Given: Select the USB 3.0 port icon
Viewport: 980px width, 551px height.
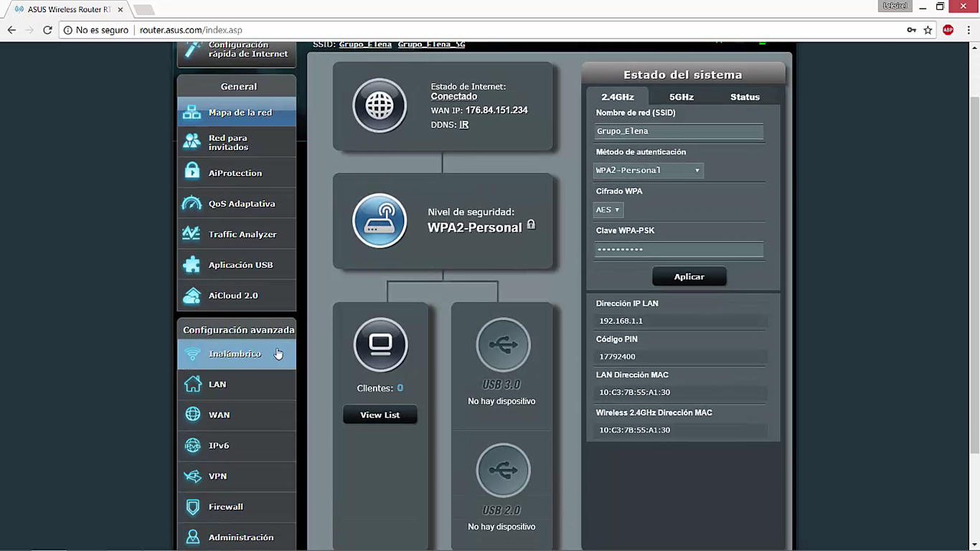Looking at the screenshot, I should coord(503,345).
